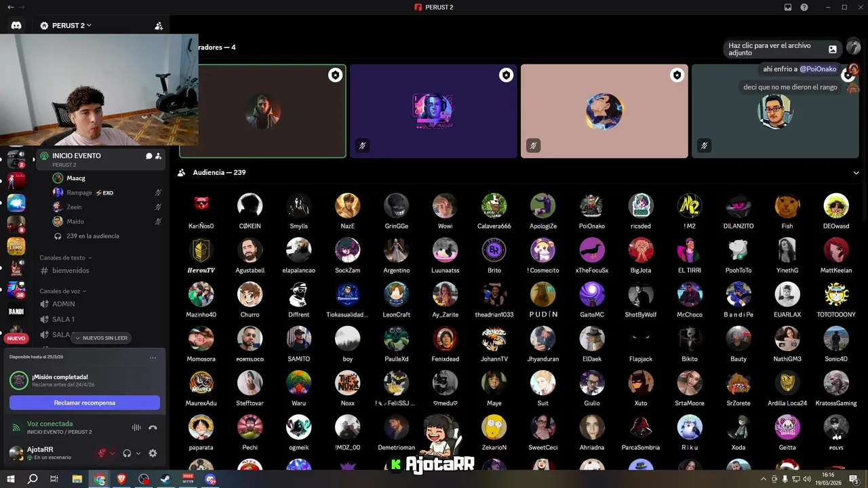
Task: Open audience member ZekarioN avatar
Action: [494, 427]
